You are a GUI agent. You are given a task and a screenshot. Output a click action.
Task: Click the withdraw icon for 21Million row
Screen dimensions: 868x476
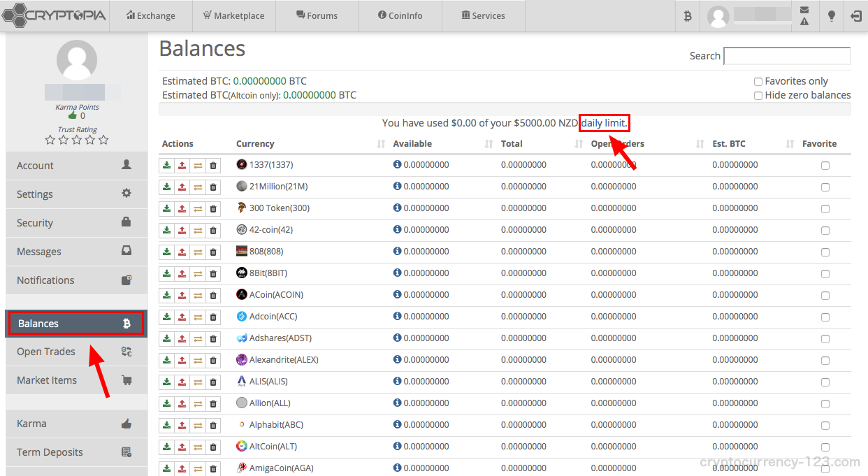click(182, 187)
